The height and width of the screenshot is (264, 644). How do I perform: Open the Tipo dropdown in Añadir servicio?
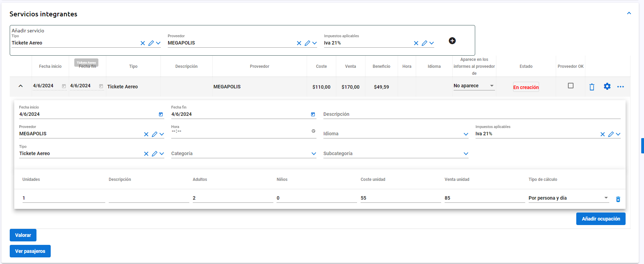tap(158, 43)
